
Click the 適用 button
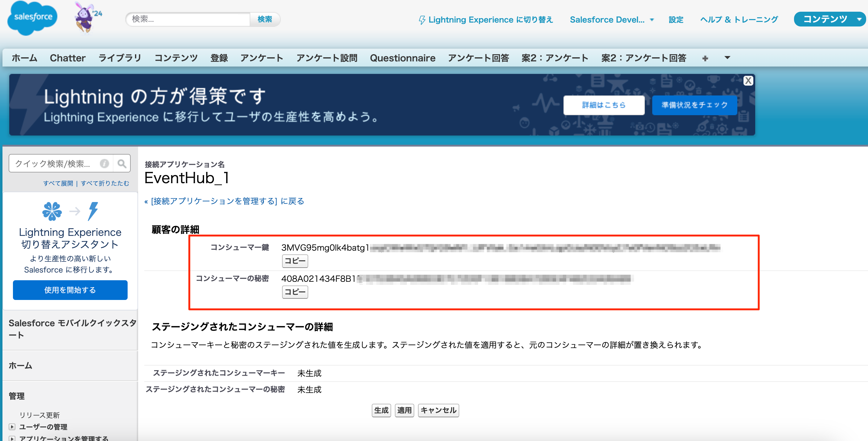[x=404, y=410]
